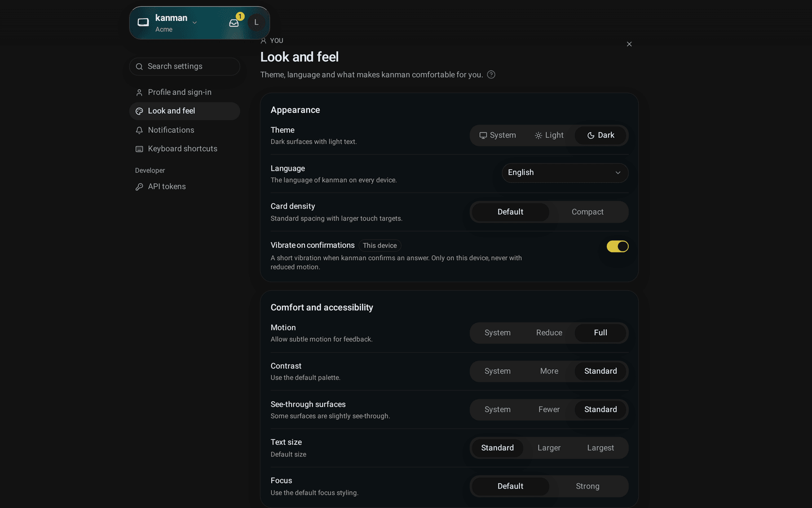
Task: Set See-through surfaces to System
Action: pyautogui.click(x=497, y=410)
